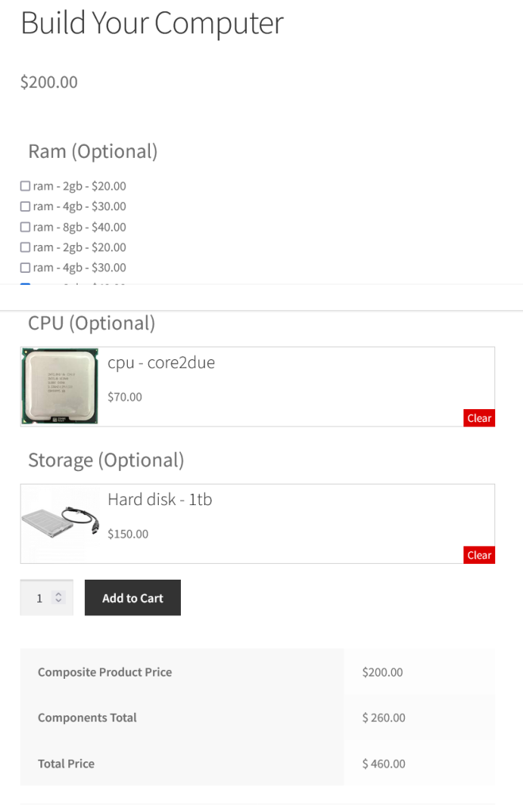Click the Total Price row label

point(66,764)
